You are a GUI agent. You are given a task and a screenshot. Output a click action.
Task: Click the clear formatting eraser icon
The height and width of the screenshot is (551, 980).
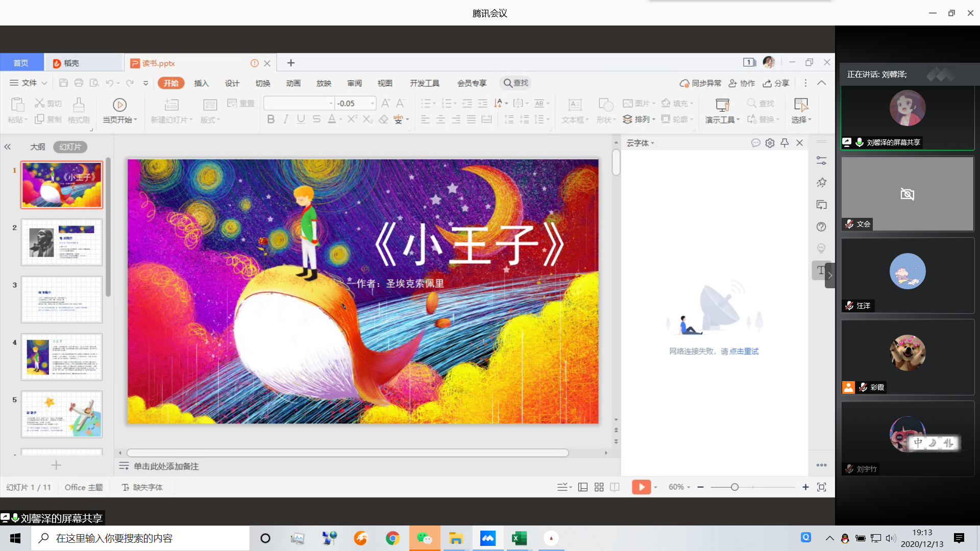coord(383,119)
